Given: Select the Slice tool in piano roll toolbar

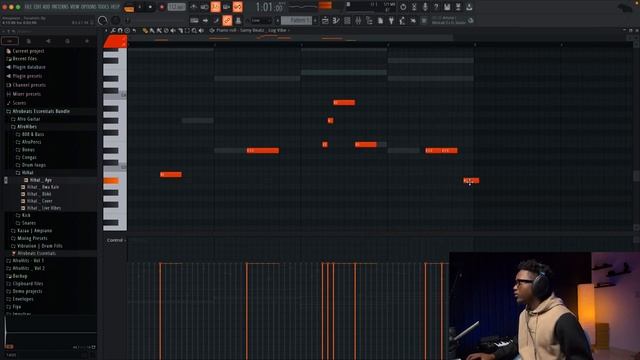Looking at the screenshot, I should point(180,31).
